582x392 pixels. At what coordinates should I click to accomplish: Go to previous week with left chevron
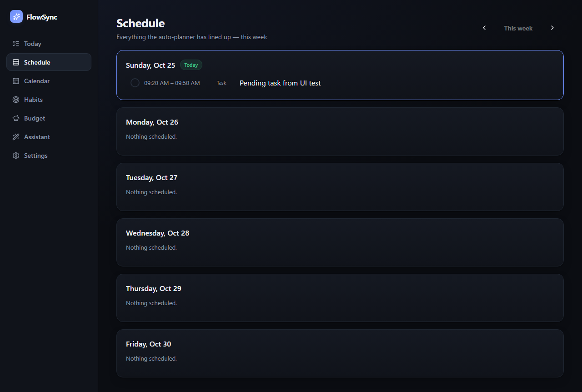pyautogui.click(x=484, y=28)
